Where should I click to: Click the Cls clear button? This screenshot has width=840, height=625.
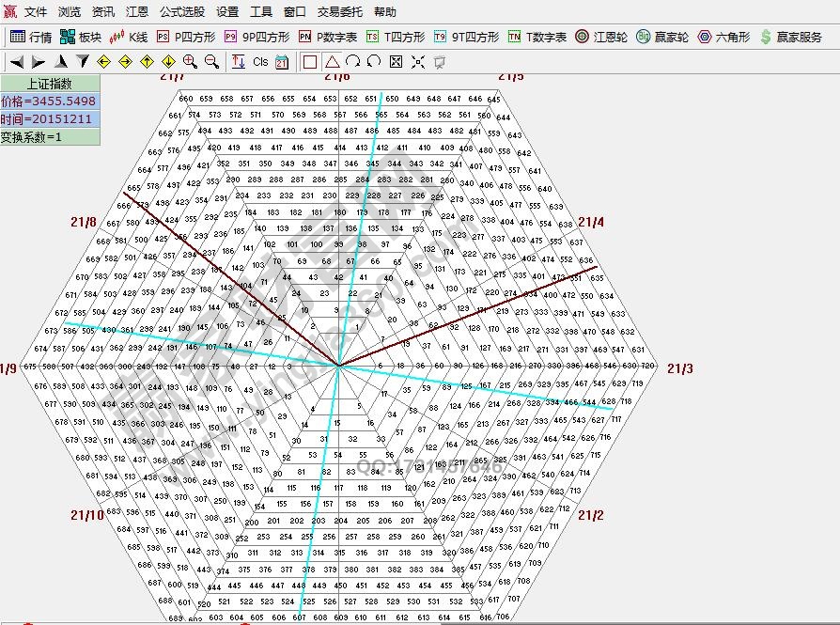(x=260, y=62)
